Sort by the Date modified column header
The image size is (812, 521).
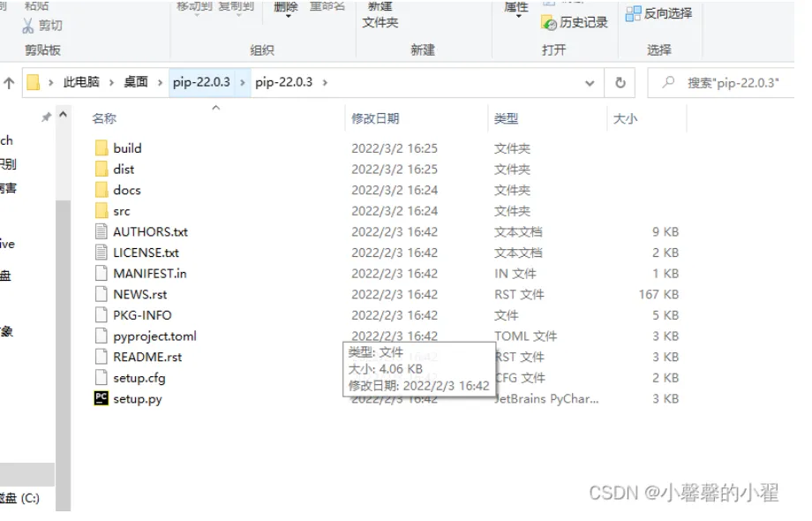375,118
